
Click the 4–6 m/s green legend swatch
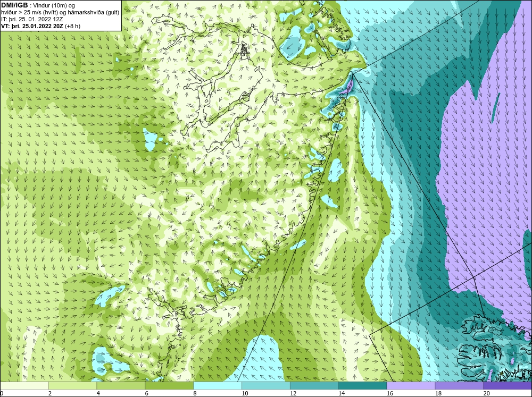121,386
